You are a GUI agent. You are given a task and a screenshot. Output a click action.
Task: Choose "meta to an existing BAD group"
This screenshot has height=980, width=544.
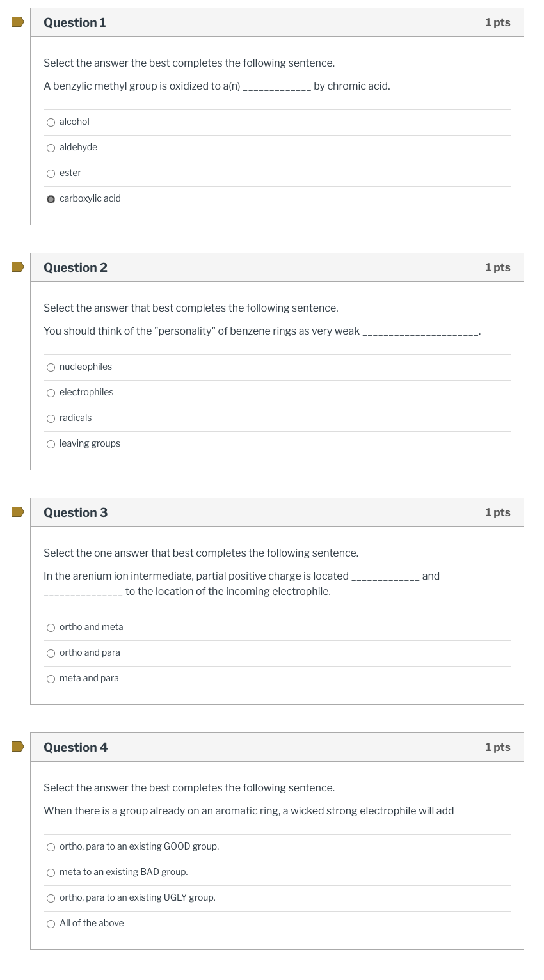pyautogui.click(x=51, y=873)
